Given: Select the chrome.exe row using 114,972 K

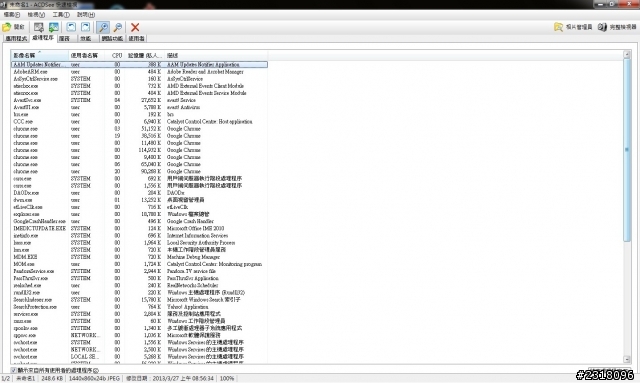Looking at the screenshot, I should point(139,150).
